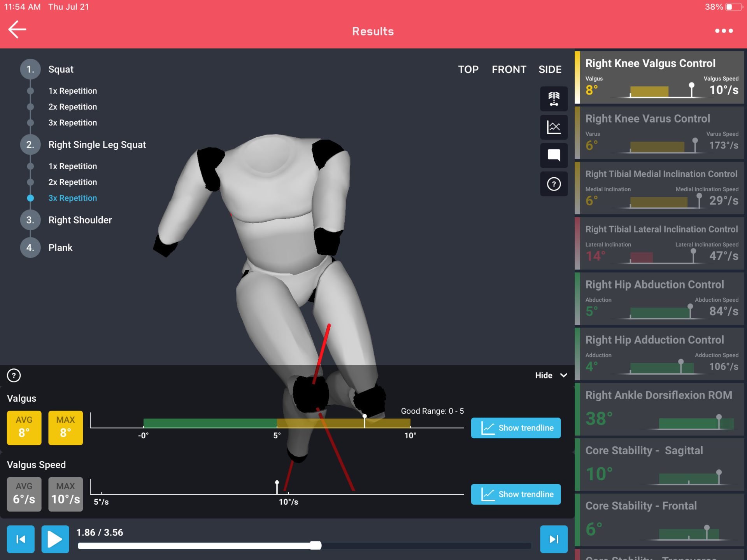Select Right Hip Abduction Control card
The image size is (747, 560).
click(x=659, y=299)
